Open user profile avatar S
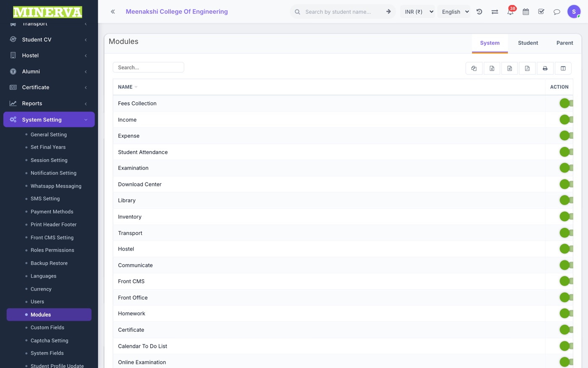 [x=574, y=11]
